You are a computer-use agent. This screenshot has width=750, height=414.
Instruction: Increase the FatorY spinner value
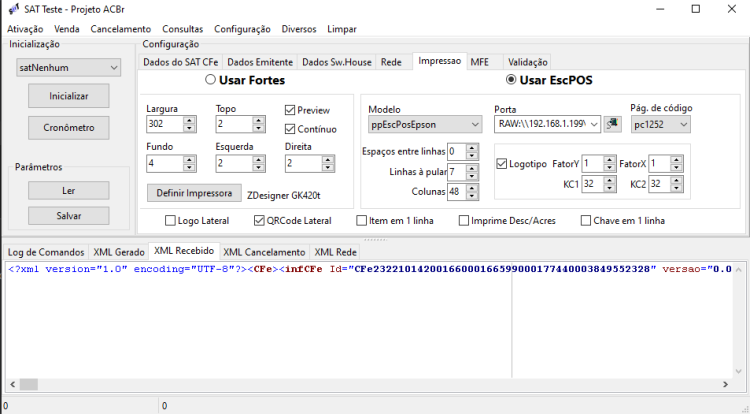pyautogui.click(x=609, y=160)
